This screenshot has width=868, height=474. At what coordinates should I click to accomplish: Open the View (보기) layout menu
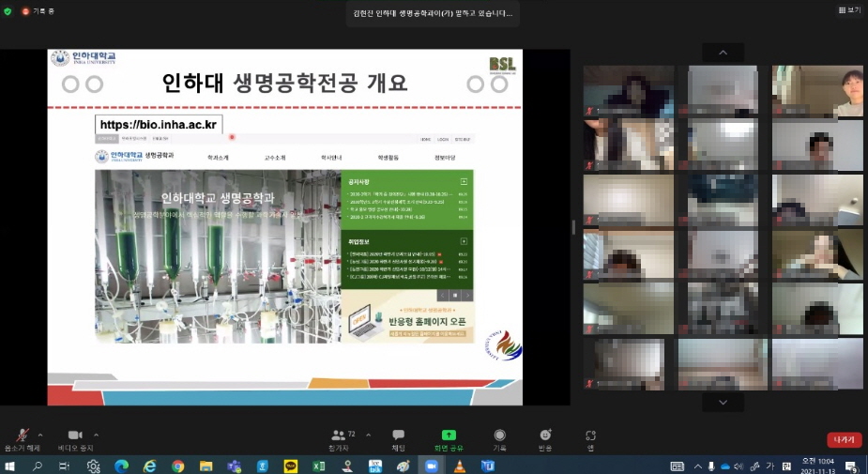[849, 10]
